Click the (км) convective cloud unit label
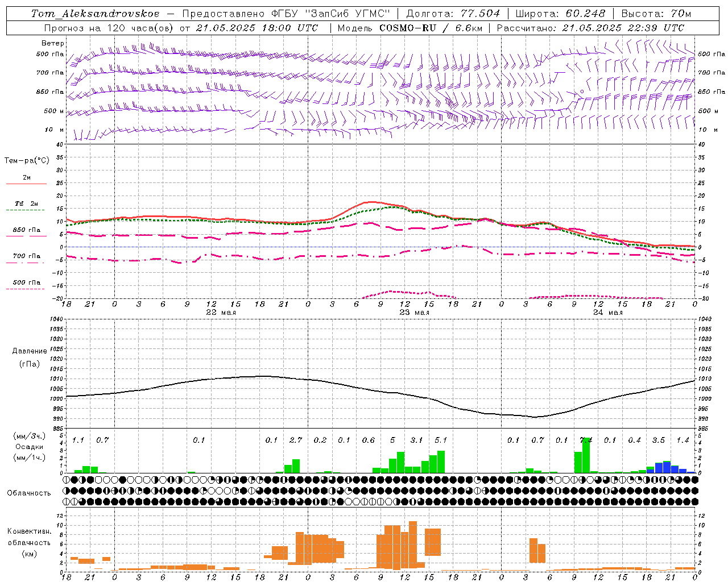The image size is (728, 582). 29,554
